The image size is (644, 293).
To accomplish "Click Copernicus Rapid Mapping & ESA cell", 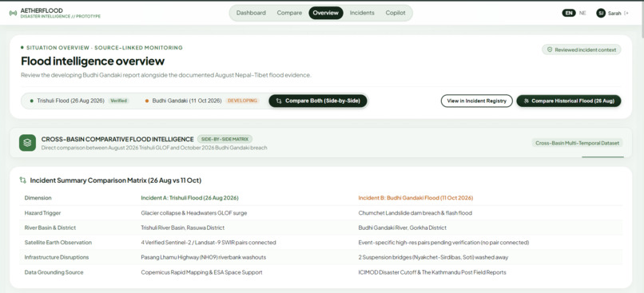I will tap(201, 272).
